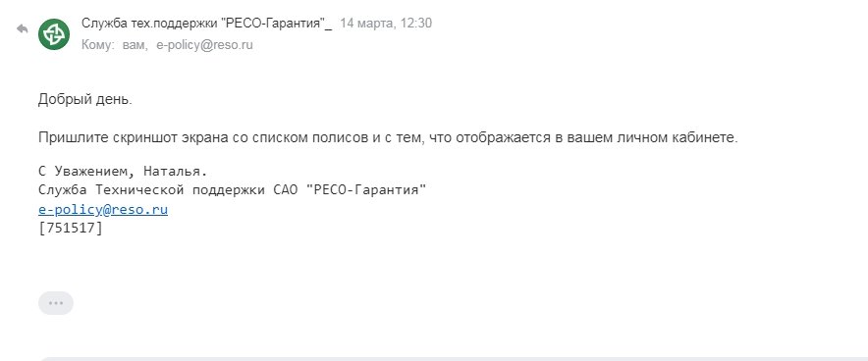Click the greeting "Добрый день."
The width and height of the screenshot is (868, 361).
pyautogui.click(x=85, y=100)
